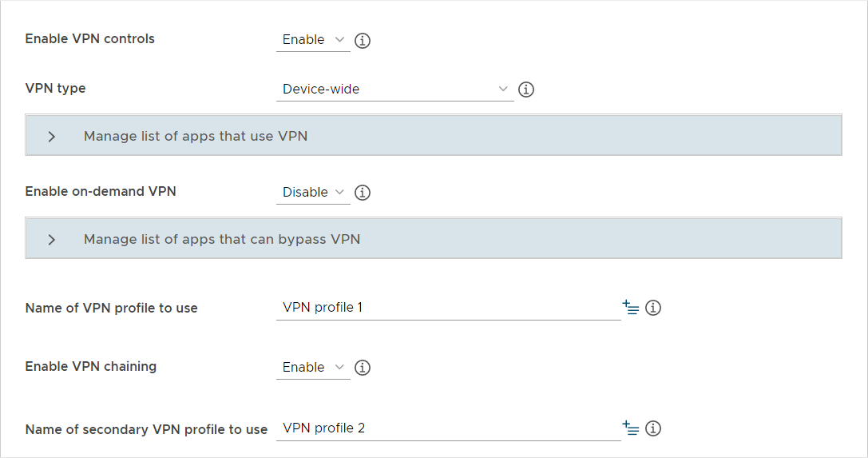The width and height of the screenshot is (868, 458).
Task: Expand Manage list of apps that use VPN
Action: click(196, 136)
